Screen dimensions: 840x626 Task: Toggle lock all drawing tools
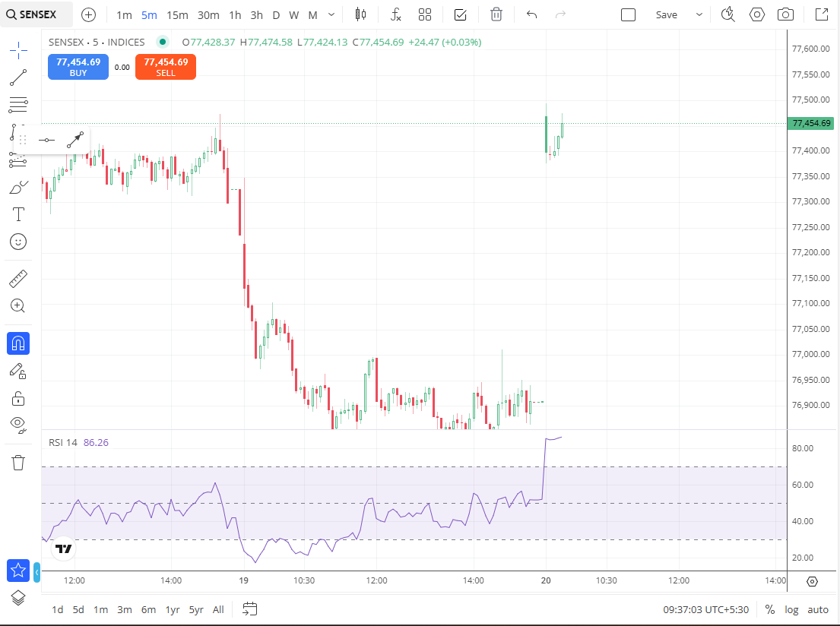[x=18, y=398]
